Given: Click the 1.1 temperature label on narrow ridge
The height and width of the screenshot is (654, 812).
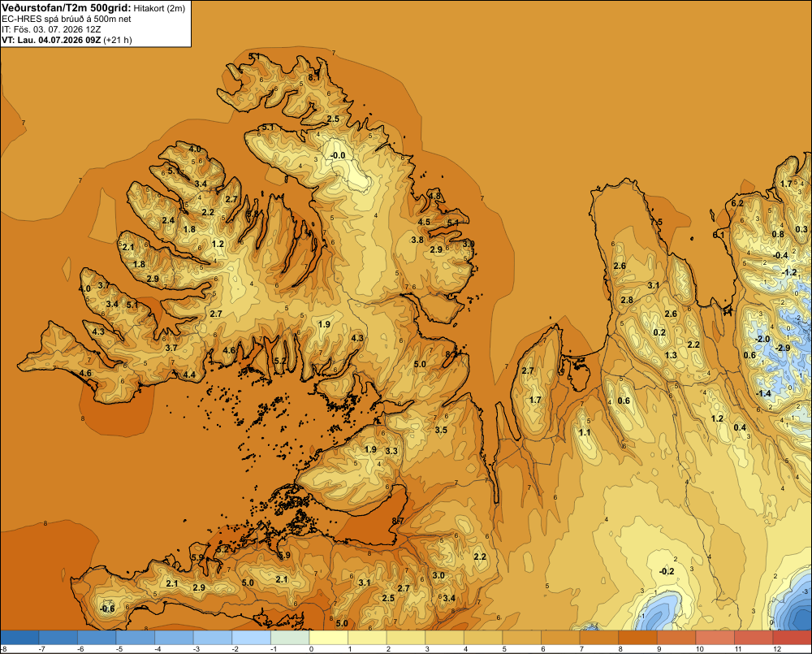Looking at the screenshot, I should tap(584, 433).
